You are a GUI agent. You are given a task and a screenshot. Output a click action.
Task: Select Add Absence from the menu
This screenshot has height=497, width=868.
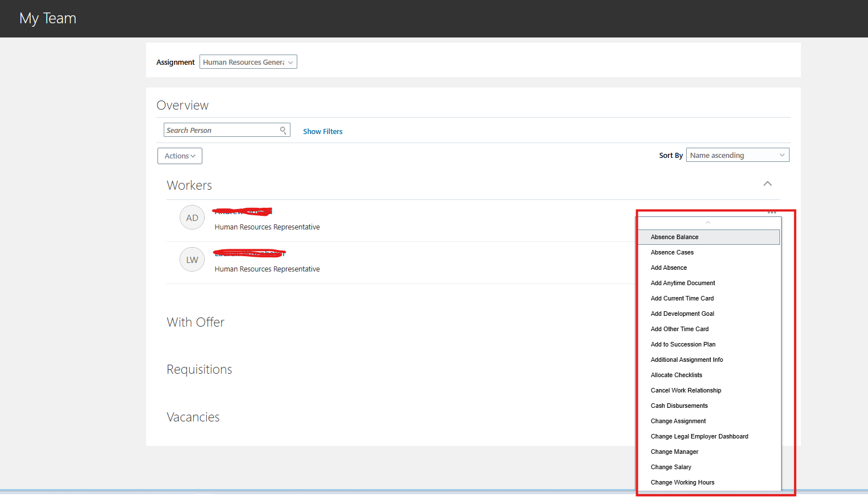(669, 267)
